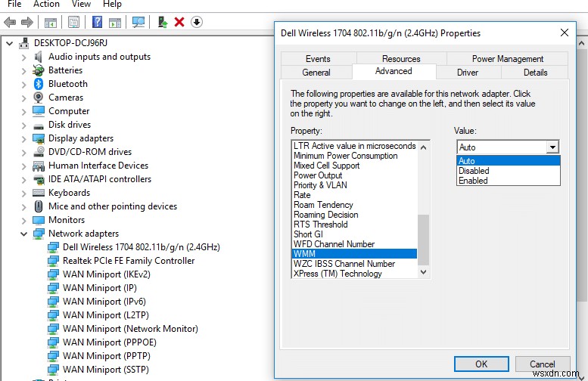This screenshot has height=381, width=588.
Task: Click the red X uninstall device icon
Action: tap(179, 22)
